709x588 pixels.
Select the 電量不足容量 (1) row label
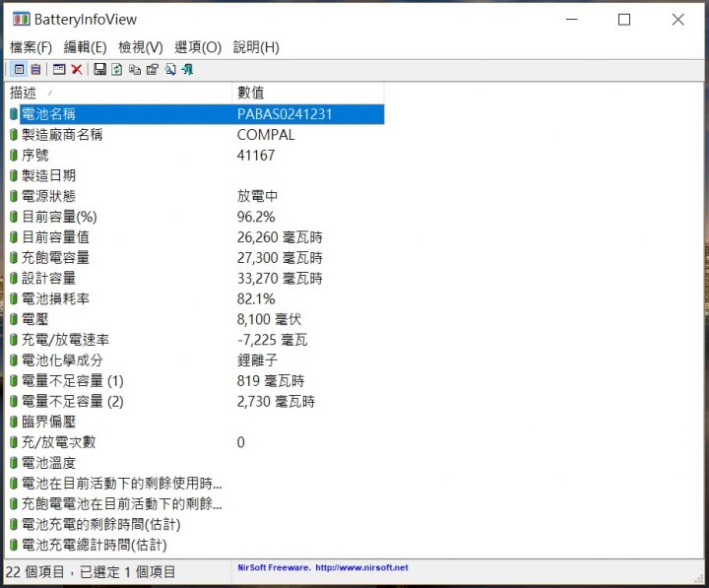72,381
